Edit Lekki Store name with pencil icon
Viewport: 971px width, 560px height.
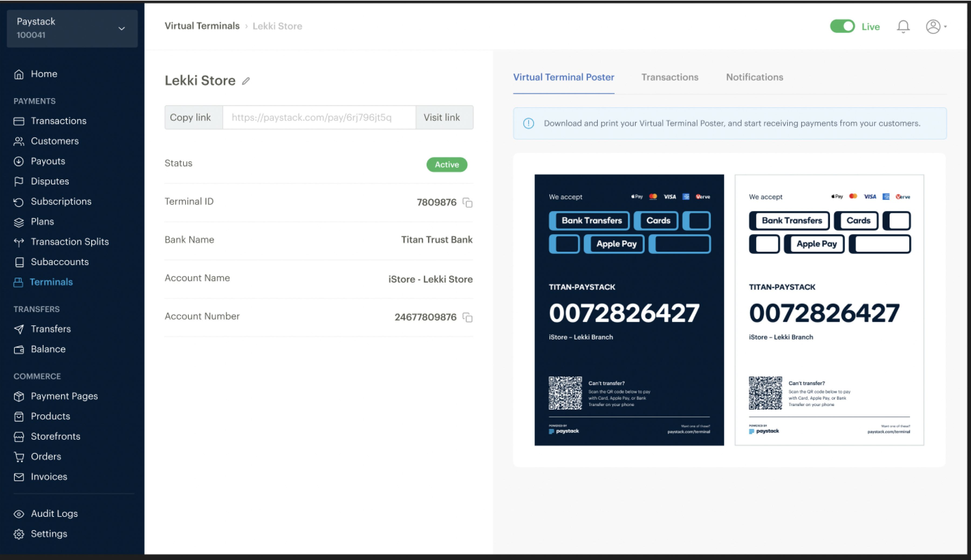click(246, 81)
